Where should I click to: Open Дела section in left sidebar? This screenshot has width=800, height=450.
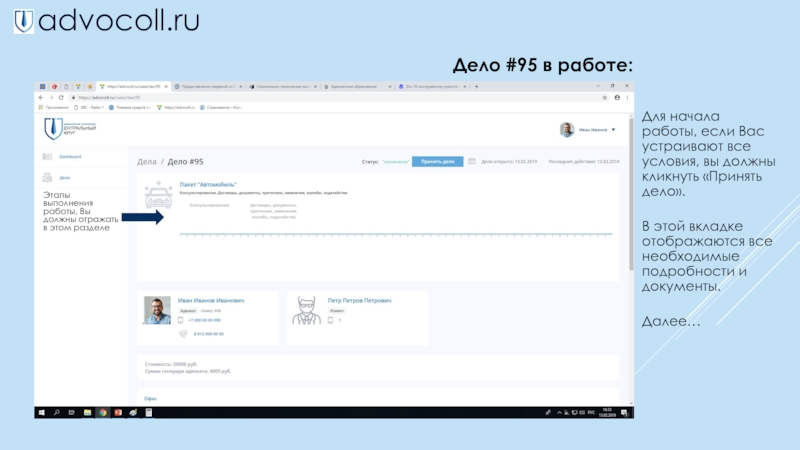[x=64, y=177]
